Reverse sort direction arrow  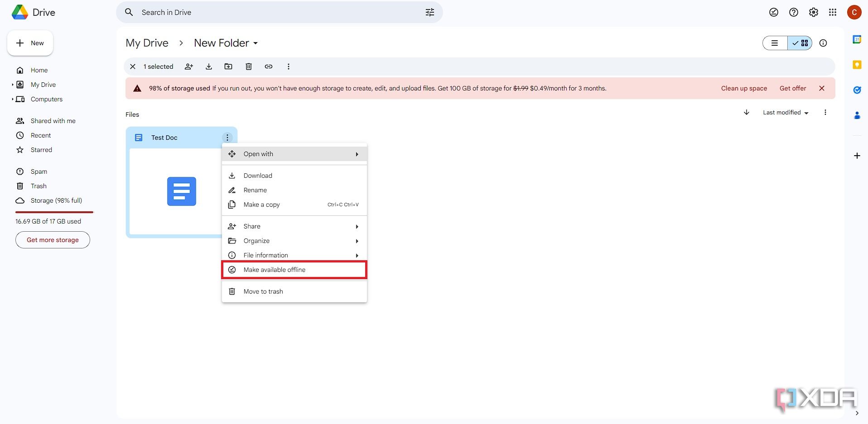747,112
